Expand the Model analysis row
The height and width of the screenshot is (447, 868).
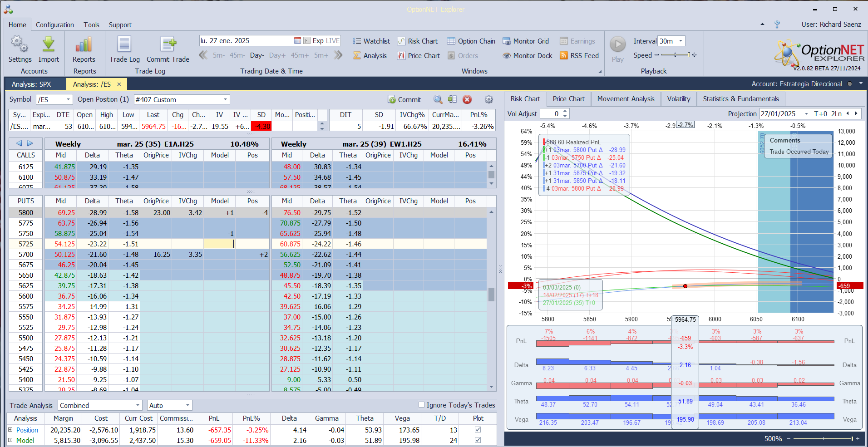coord(10,440)
